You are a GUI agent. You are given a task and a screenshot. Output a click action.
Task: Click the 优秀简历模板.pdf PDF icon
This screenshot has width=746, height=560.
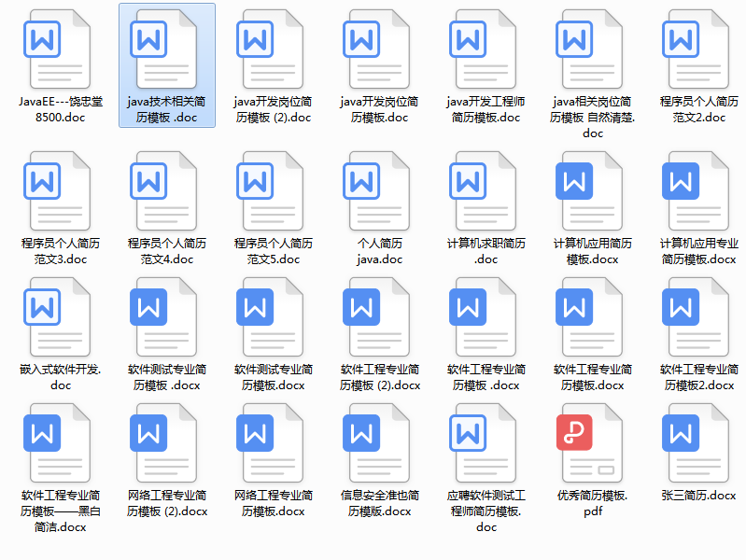coord(590,443)
